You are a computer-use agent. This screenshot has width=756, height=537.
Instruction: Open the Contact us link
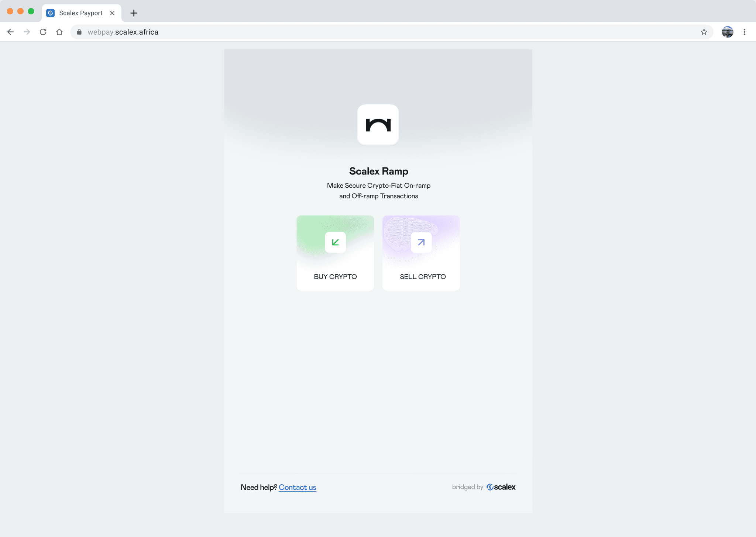click(x=297, y=487)
